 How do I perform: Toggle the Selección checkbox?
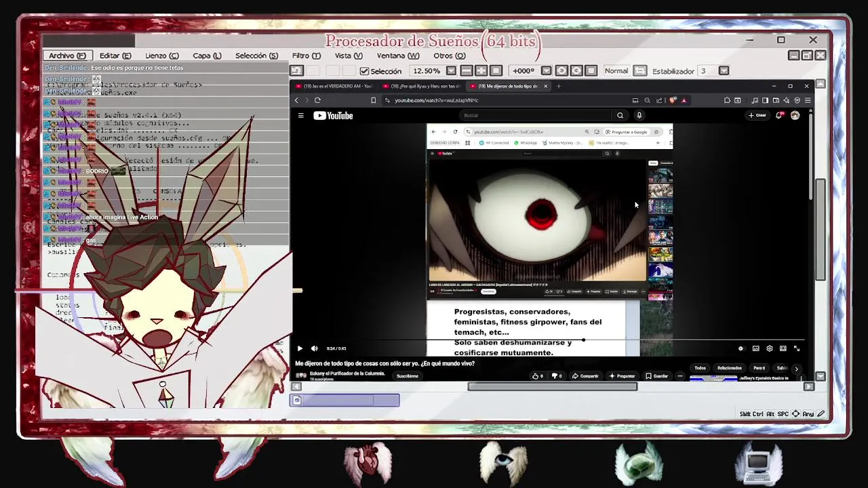[364, 71]
